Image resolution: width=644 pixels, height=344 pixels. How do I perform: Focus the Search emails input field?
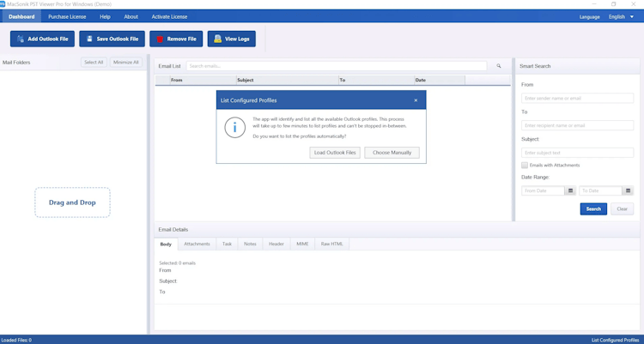click(337, 66)
